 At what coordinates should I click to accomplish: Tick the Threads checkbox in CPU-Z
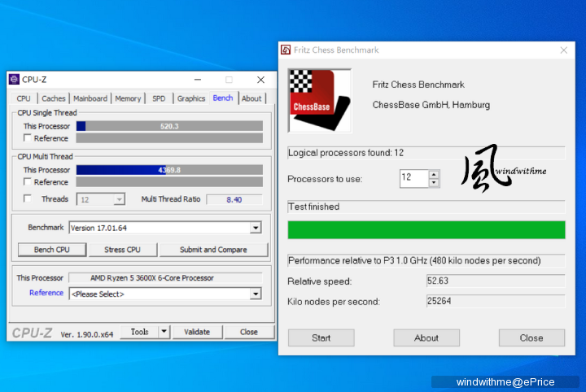28,198
